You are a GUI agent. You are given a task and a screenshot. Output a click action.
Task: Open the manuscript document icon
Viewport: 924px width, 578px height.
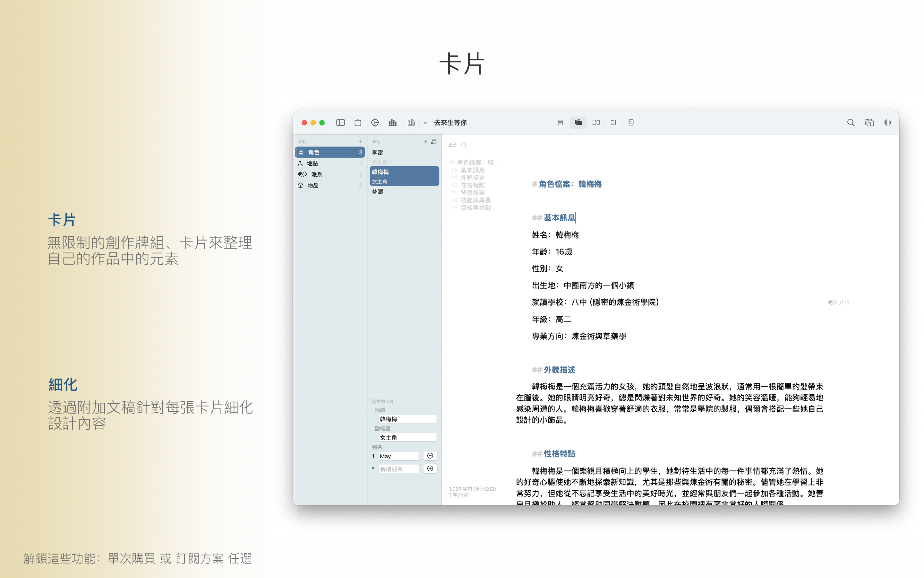tap(631, 122)
